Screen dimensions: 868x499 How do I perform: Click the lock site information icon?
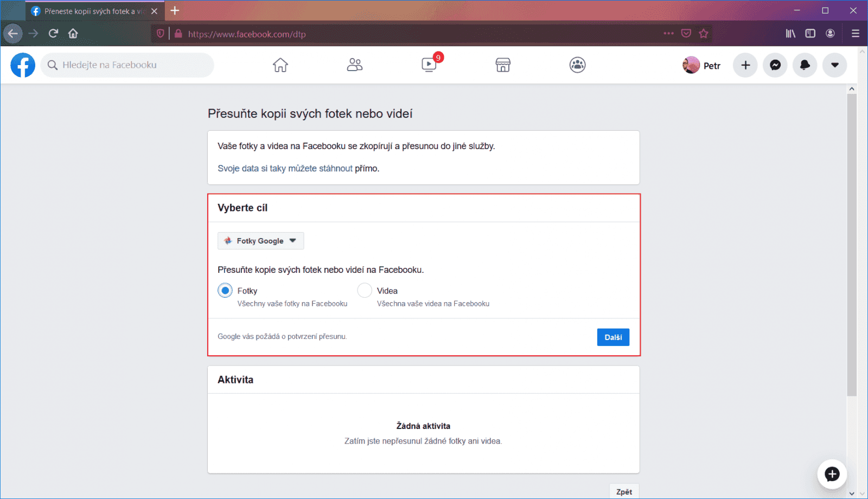[x=178, y=34]
